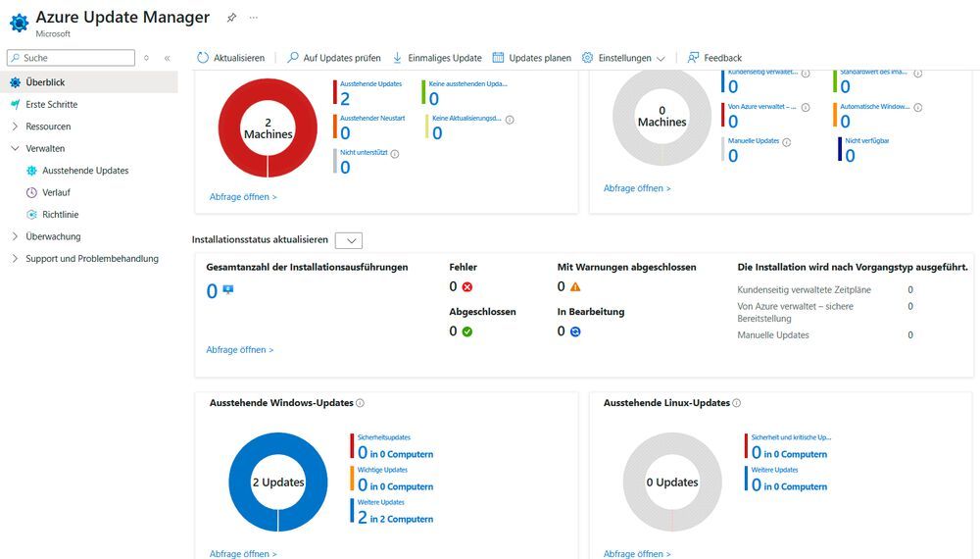The image size is (980, 559).
Task: Click the info icon next to Keine Aktualisierungsd...
Action: click(510, 120)
